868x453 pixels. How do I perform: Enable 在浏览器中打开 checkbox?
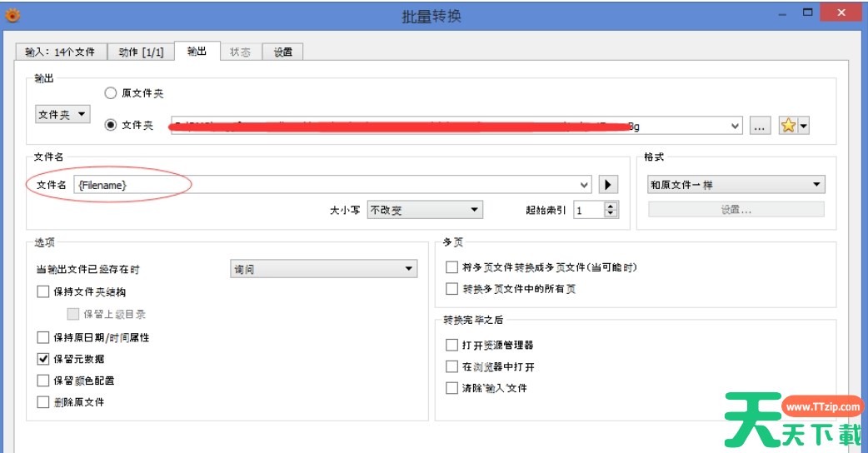(451, 366)
